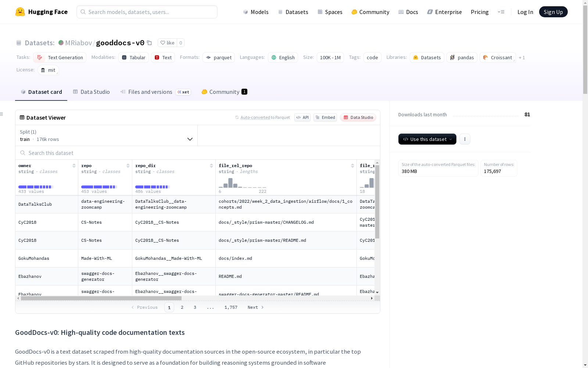
Task: Open the table of contents sidebar icon
Action: [x=1, y=114]
